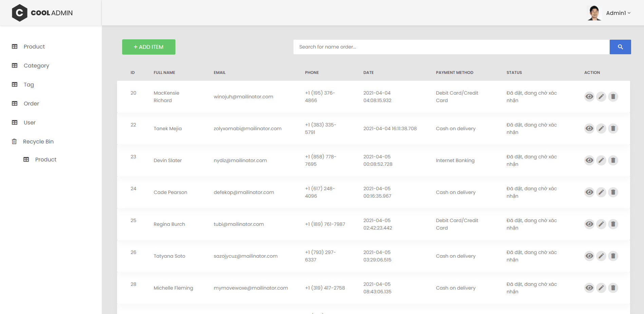Click the Product table icon in sidebar
Image resolution: width=644 pixels, height=314 pixels.
coord(15,46)
